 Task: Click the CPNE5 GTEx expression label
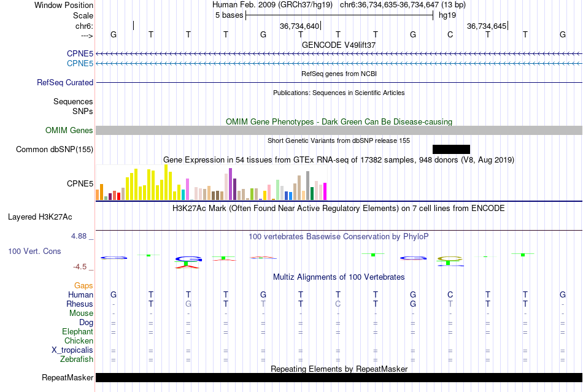point(80,183)
